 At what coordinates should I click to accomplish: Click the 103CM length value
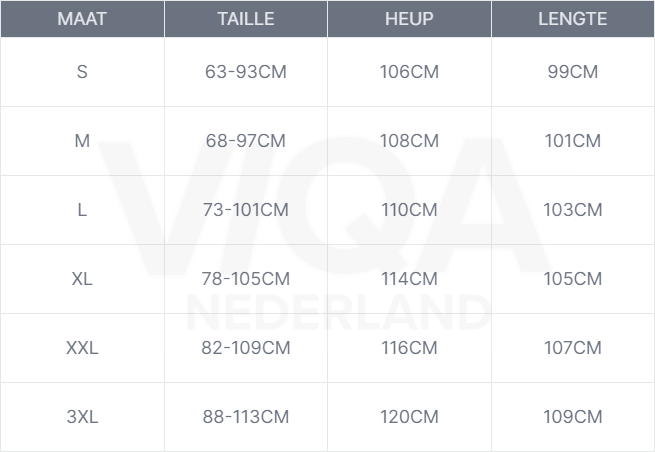coord(572,210)
